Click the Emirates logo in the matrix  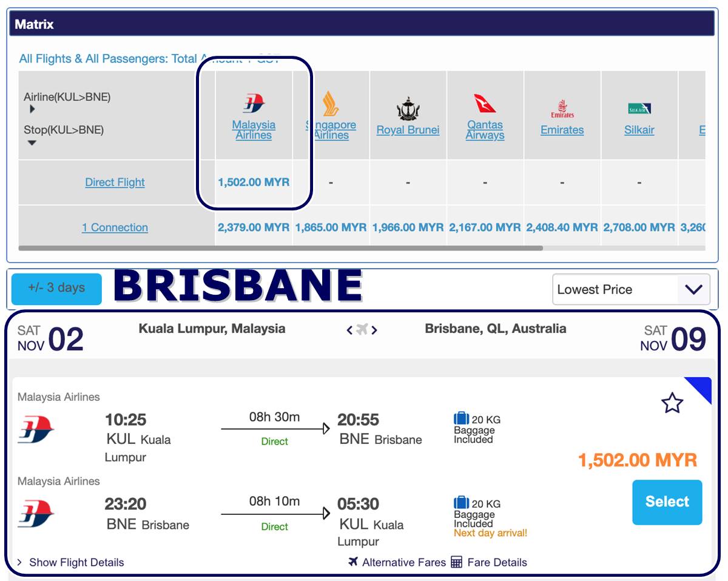562,109
